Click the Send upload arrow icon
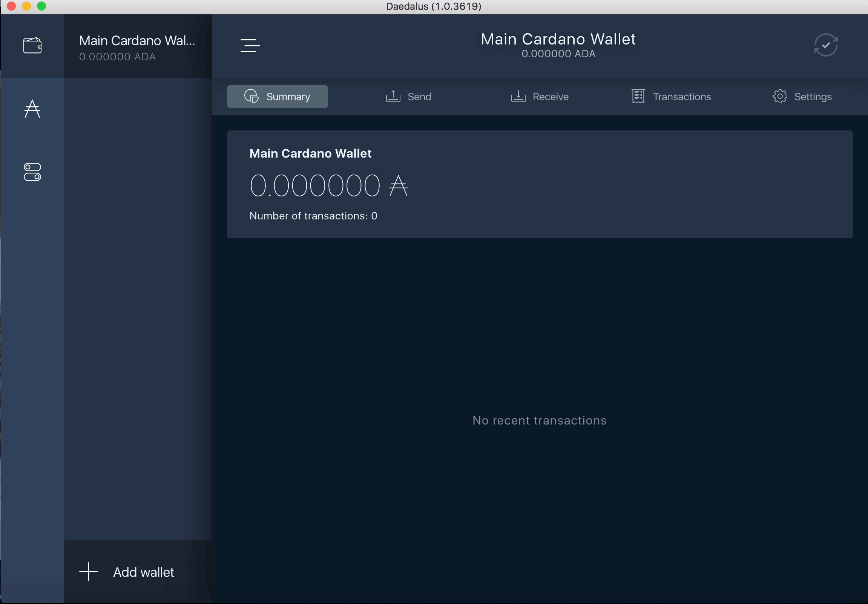Viewport: 868px width, 604px height. pyautogui.click(x=393, y=96)
